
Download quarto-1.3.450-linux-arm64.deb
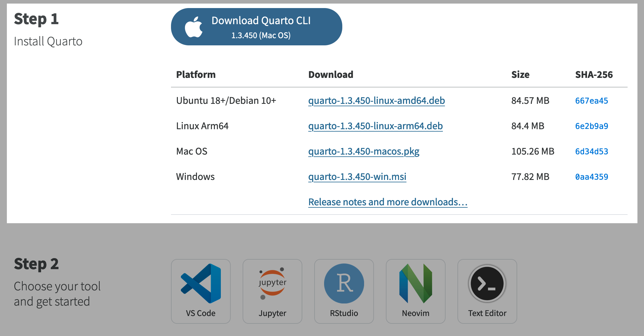[x=375, y=126]
